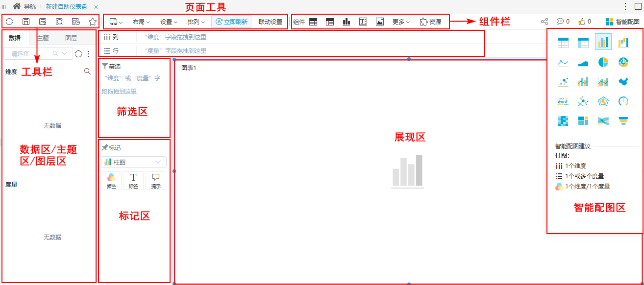Select the China map chart type
The image size is (644, 285).
pos(623,82)
